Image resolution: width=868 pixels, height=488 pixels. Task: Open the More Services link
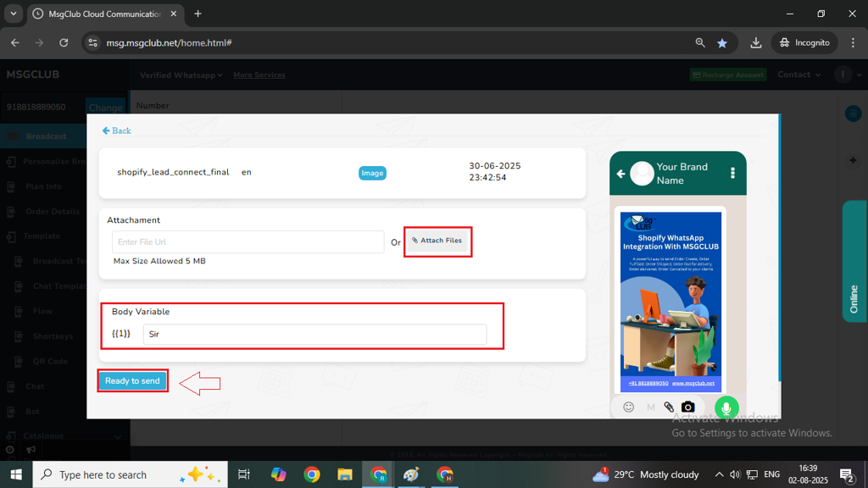(x=259, y=75)
